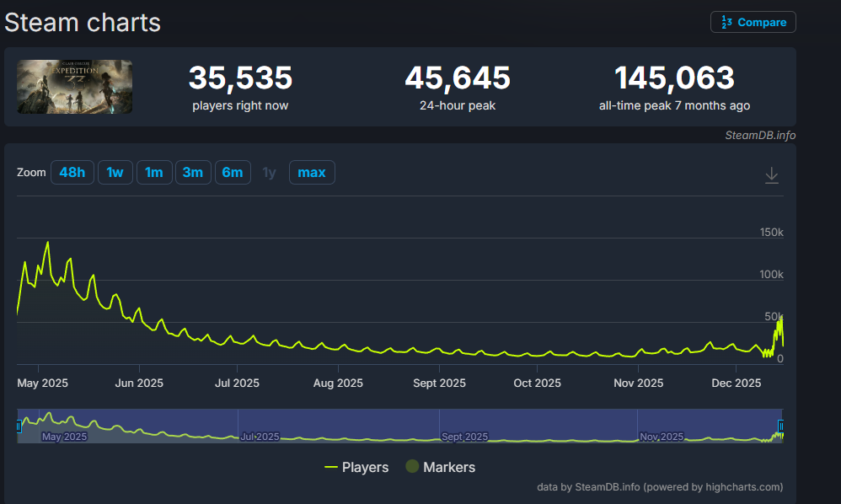Click the 100k y-axis label
Screen dimensions: 841x504
(771, 274)
